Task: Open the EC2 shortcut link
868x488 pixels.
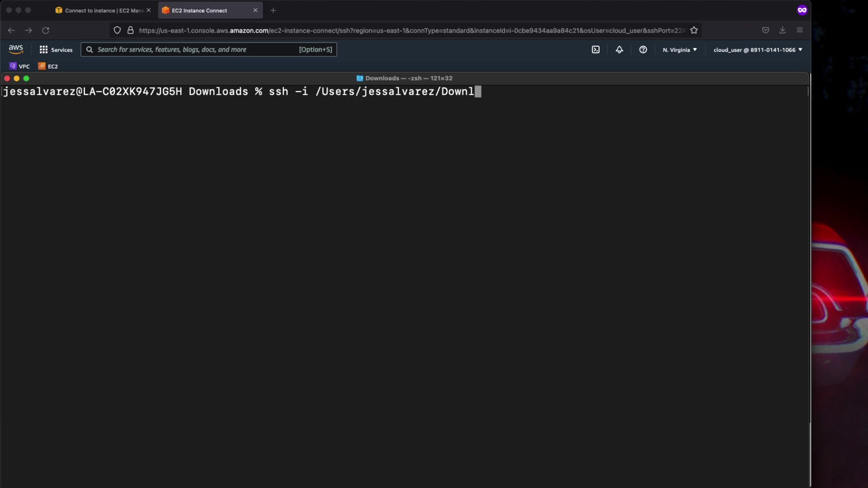Action: click(x=48, y=66)
